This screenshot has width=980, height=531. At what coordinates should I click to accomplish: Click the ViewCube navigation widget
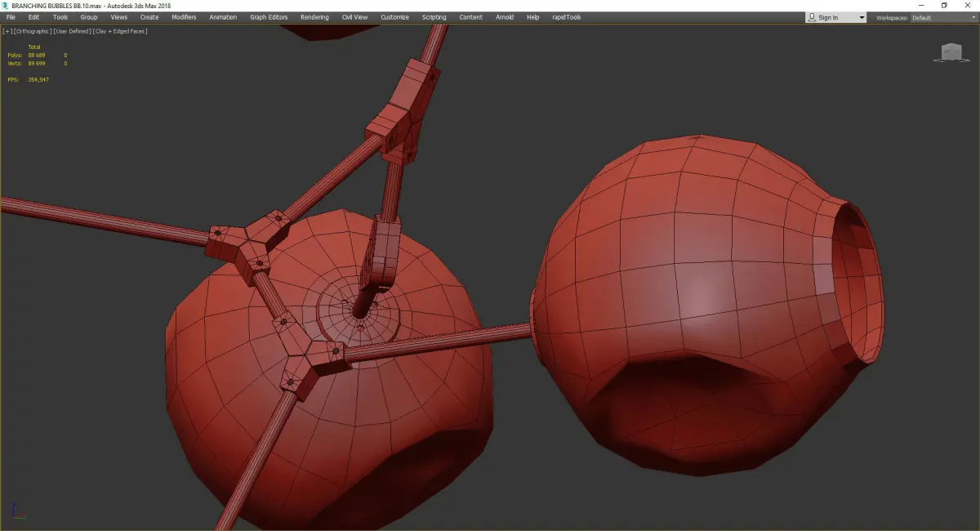pos(951,51)
